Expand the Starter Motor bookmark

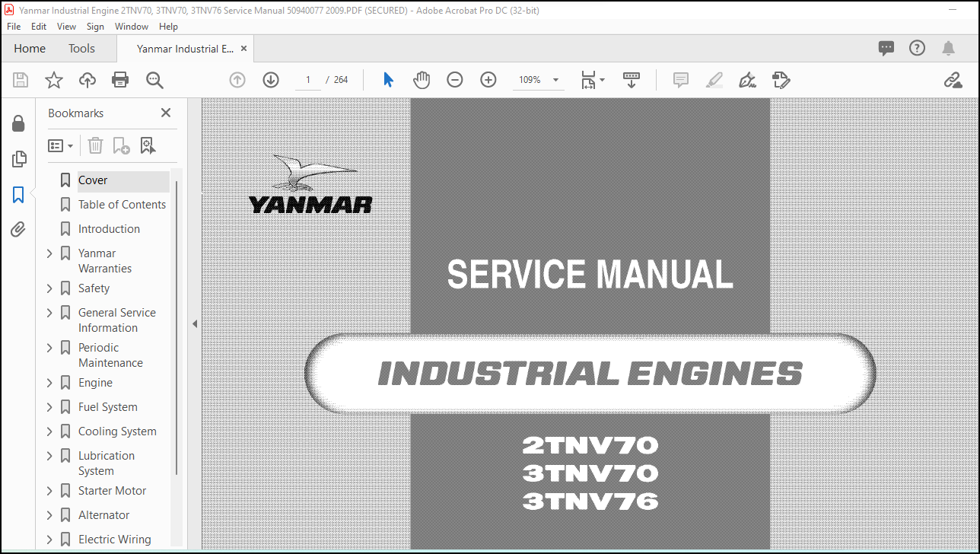point(49,491)
